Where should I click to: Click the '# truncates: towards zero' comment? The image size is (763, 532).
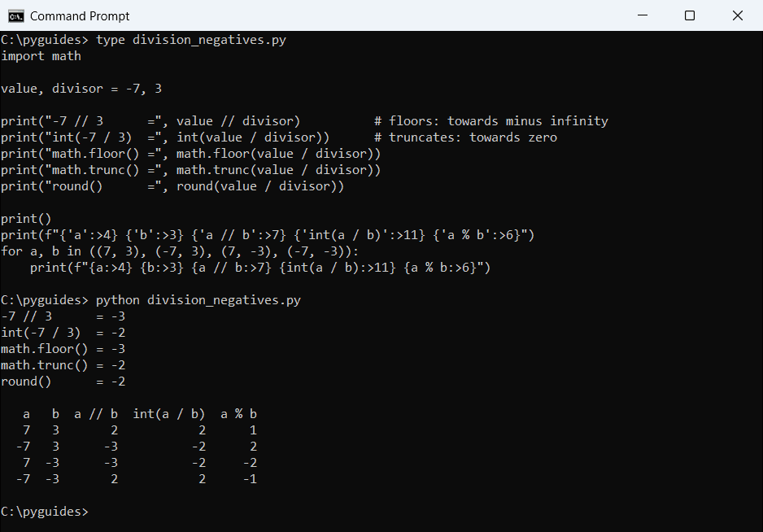pyautogui.click(x=465, y=137)
